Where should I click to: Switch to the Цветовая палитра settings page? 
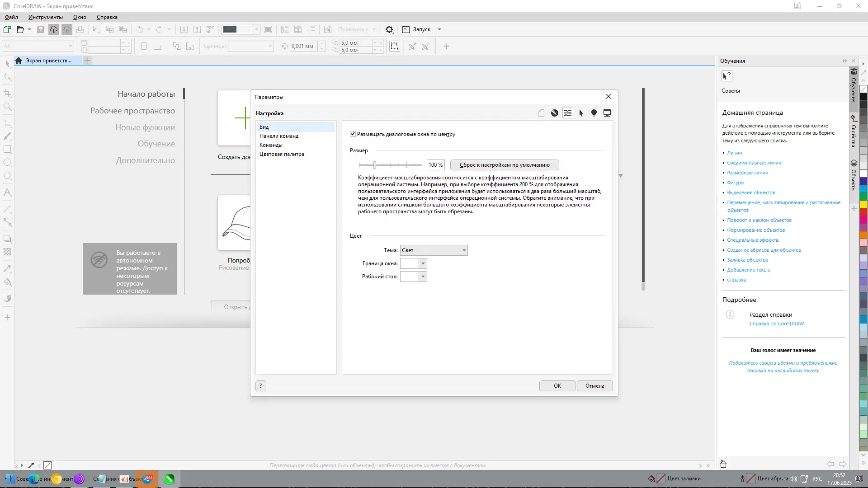coord(282,154)
